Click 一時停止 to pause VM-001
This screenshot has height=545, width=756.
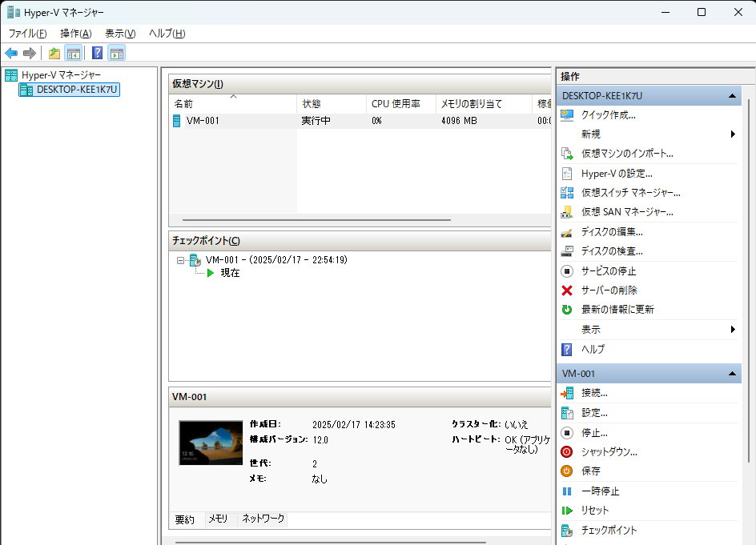(x=600, y=491)
